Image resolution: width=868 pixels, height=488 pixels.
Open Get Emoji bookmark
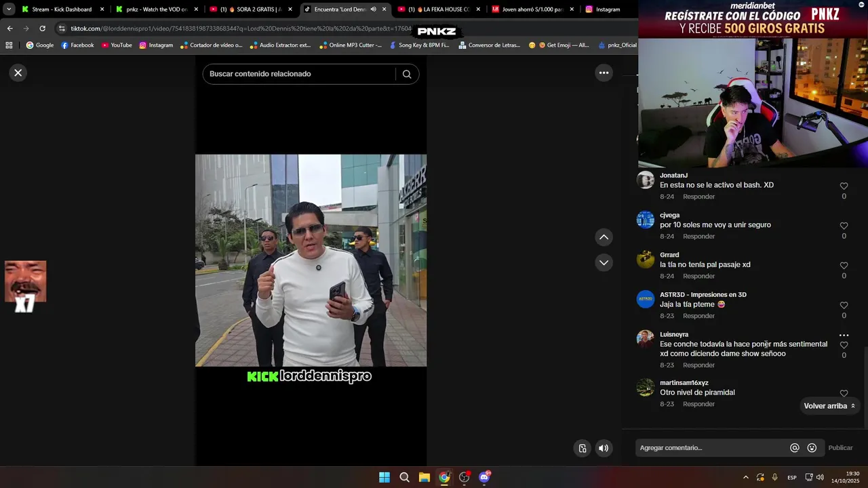pyautogui.click(x=559, y=45)
